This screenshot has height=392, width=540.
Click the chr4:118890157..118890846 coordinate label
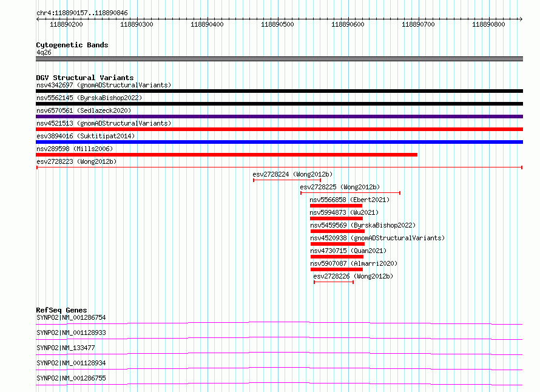point(82,13)
